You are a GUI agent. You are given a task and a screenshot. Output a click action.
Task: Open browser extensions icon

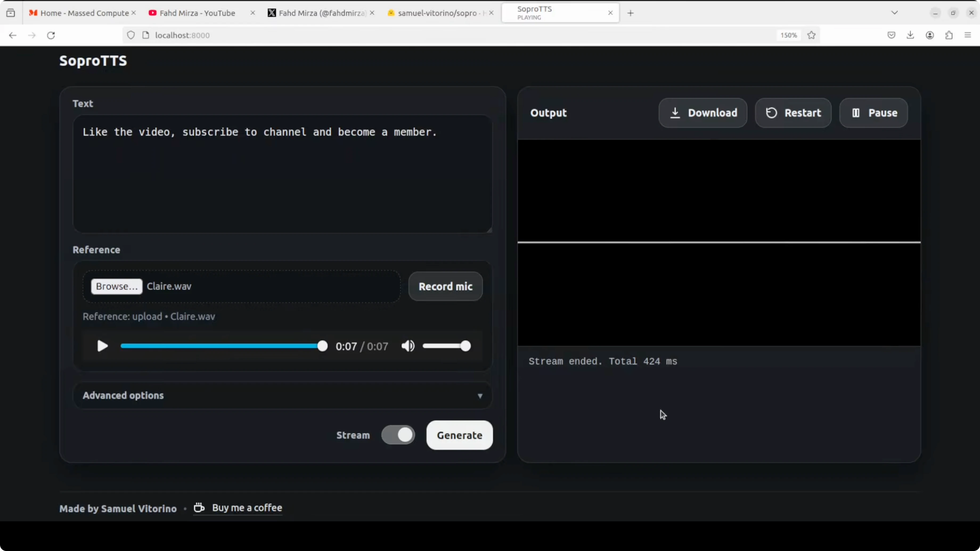[x=949, y=35]
